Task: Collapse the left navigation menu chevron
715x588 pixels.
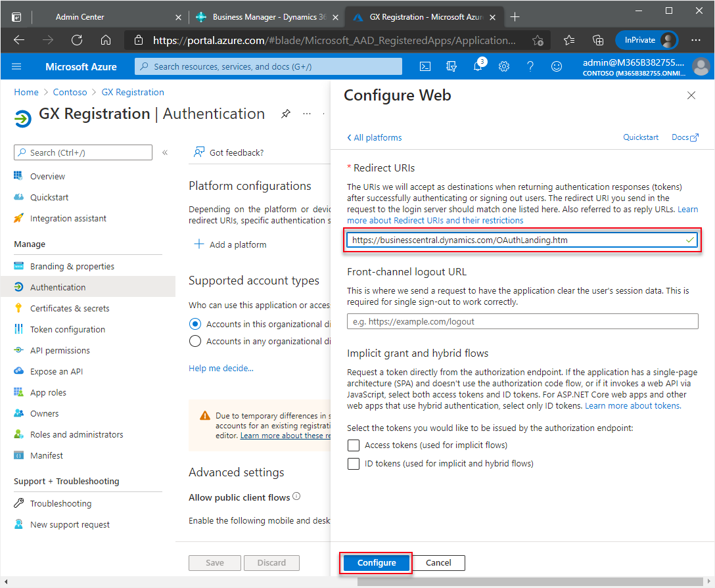Action: pos(165,152)
